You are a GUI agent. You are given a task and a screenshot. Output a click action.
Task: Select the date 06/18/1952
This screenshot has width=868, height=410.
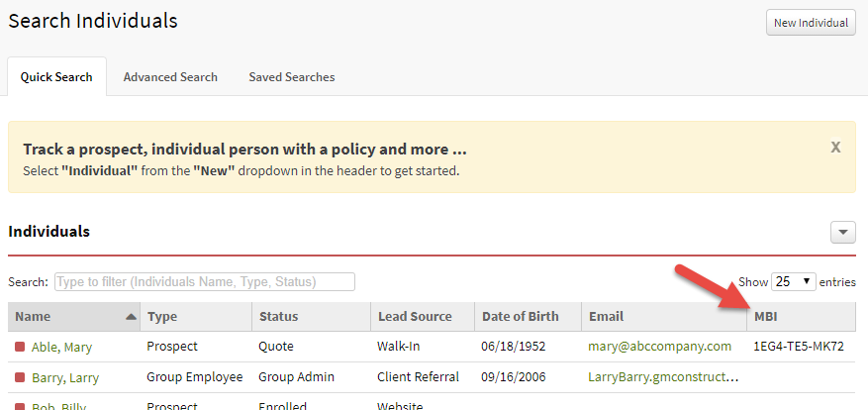coord(513,347)
